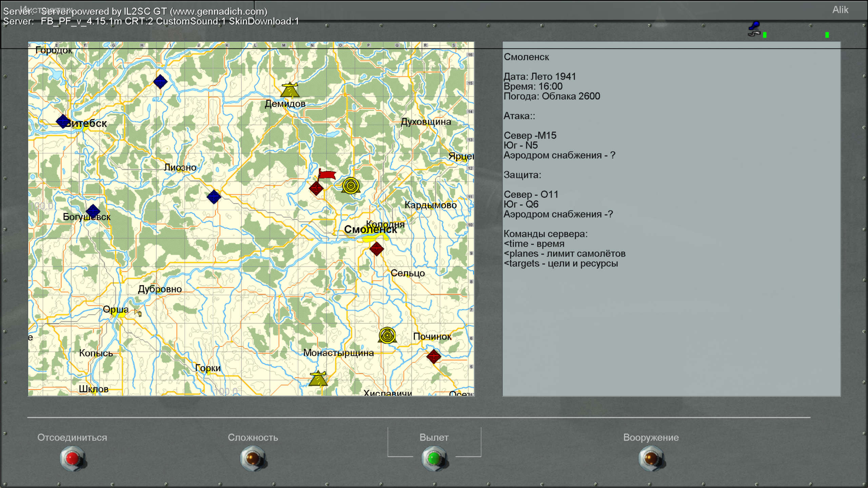
Task: Click the Смоленск city label on the map
Action: (370, 229)
